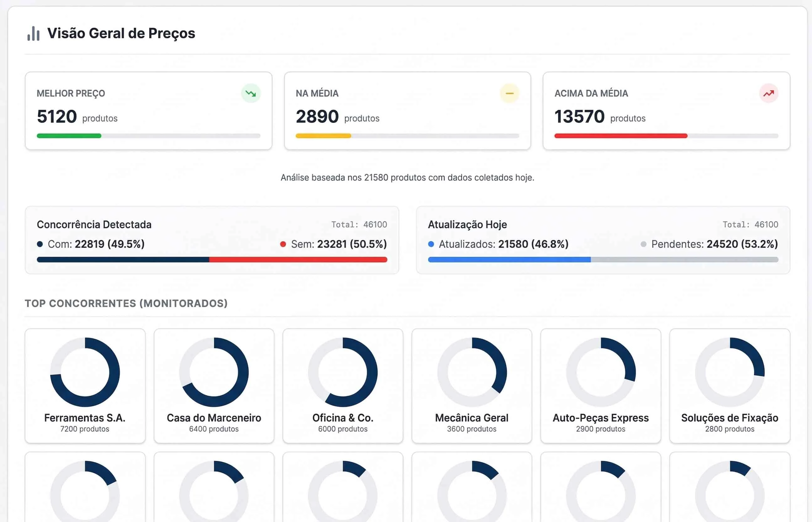
Task: Click the yellow minus icon in Na Média
Action: pyautogui.click(x=509, y=93)
